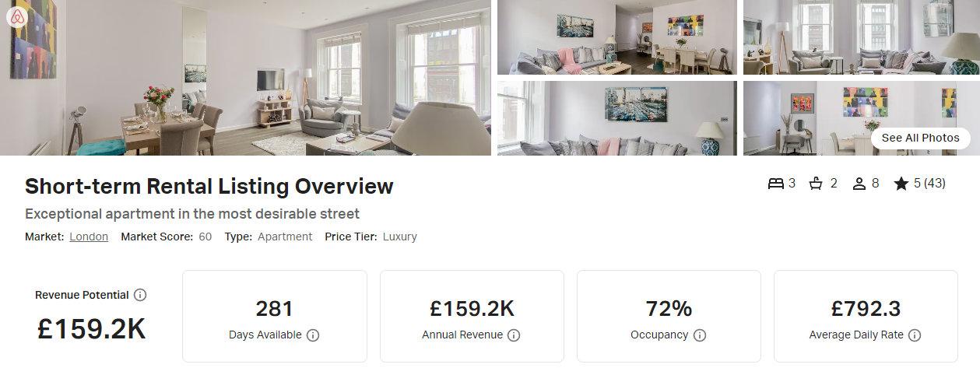Open the dining table photo thumbnail
Viewport: 980px width, 382px height.
click(x=617, y=37)
